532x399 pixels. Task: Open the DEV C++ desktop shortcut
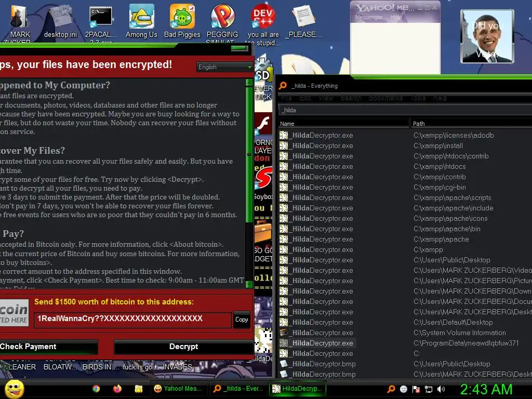tap(263, 24)
